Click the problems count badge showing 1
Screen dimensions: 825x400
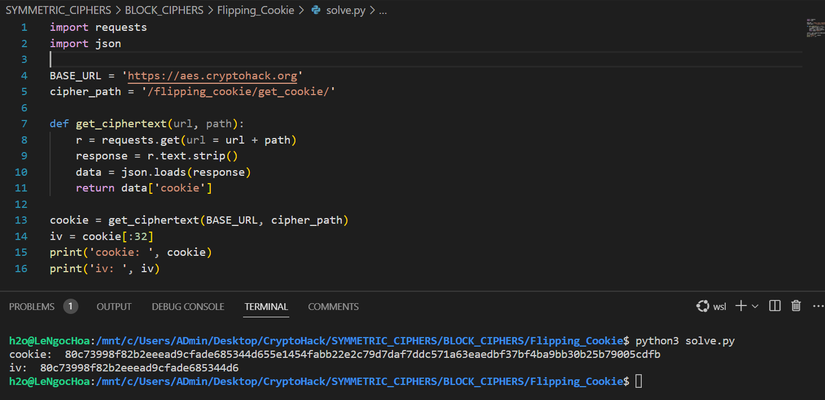[71, 306]
